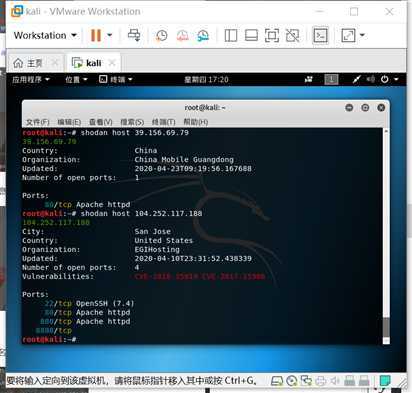Toggle the library sidebar view
412x393 pixels.
coord(231,36)
